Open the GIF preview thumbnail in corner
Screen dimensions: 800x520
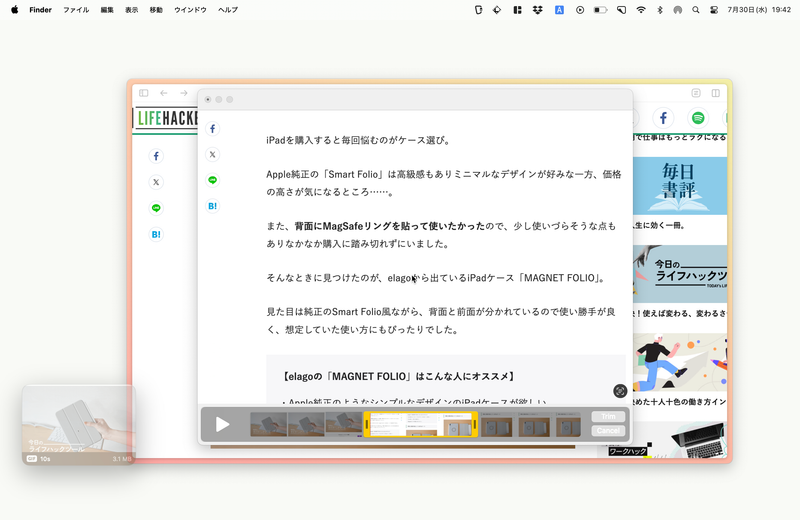(78, 425)
